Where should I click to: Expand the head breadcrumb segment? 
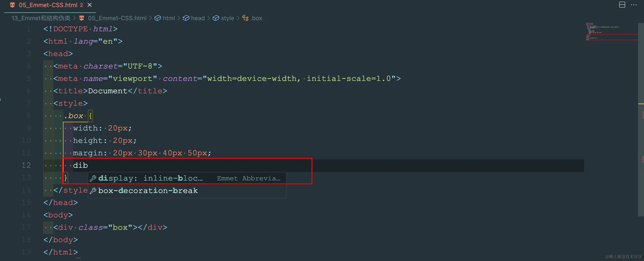point(198,18)
